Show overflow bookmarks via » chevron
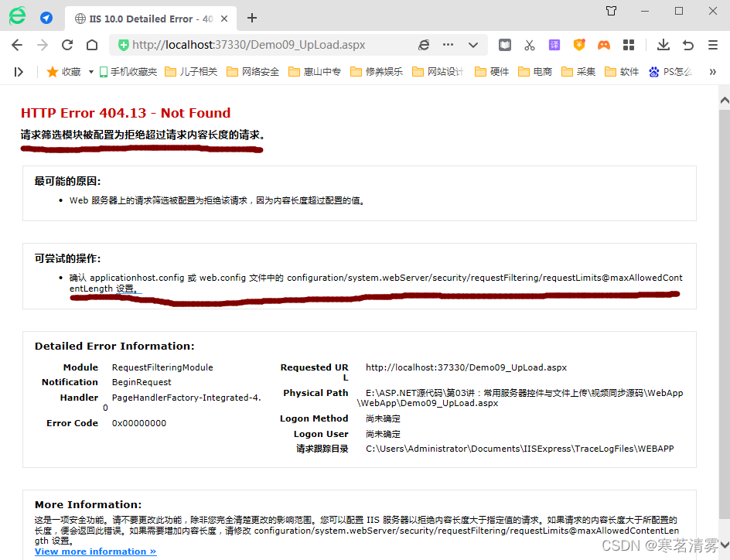Screen dimensions: 730x560 712,71
